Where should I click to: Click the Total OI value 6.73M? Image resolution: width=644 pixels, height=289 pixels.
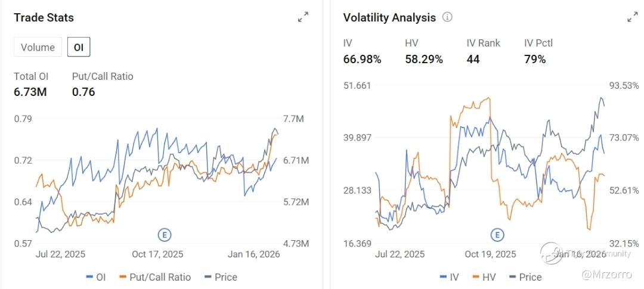pos(30,92)
